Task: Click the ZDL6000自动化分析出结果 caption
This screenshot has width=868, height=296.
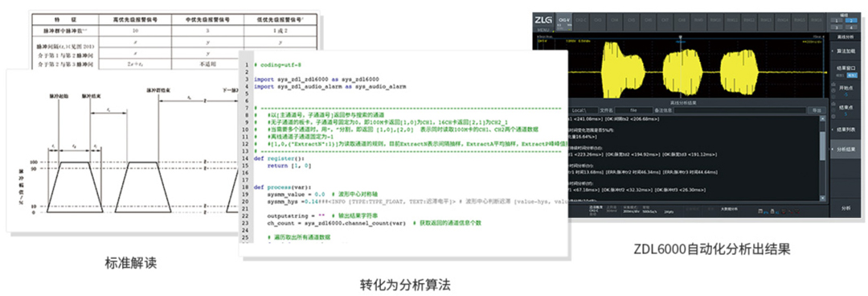Action: [x=712, y=249]
